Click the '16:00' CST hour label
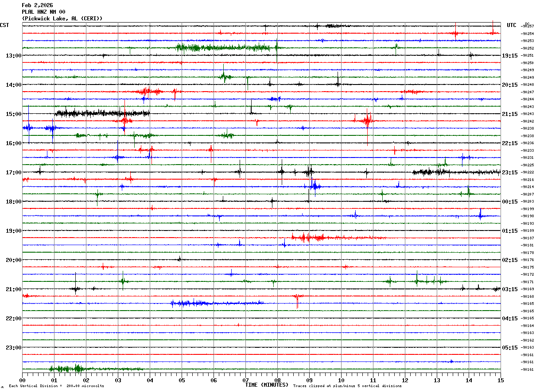The image size is (536, 392). 14,143
